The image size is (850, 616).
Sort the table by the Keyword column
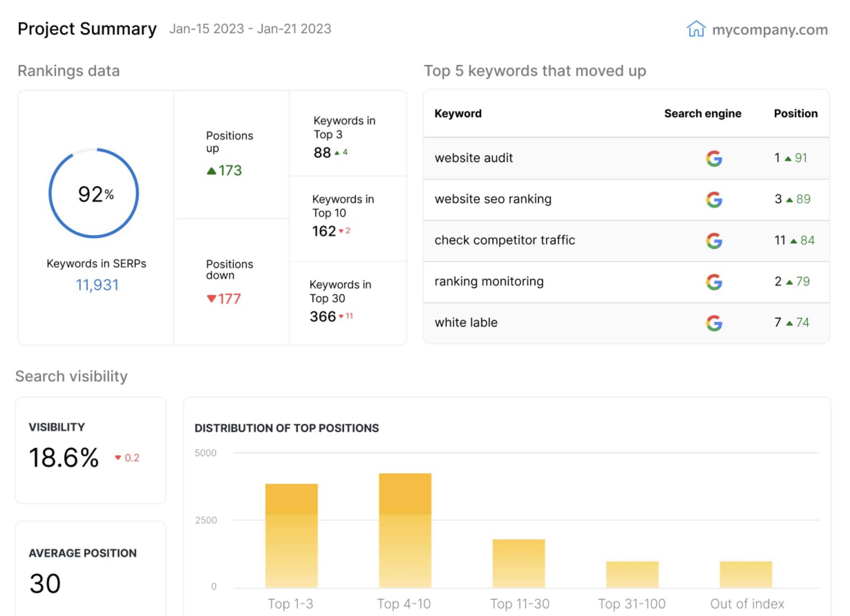pos(458,113)
